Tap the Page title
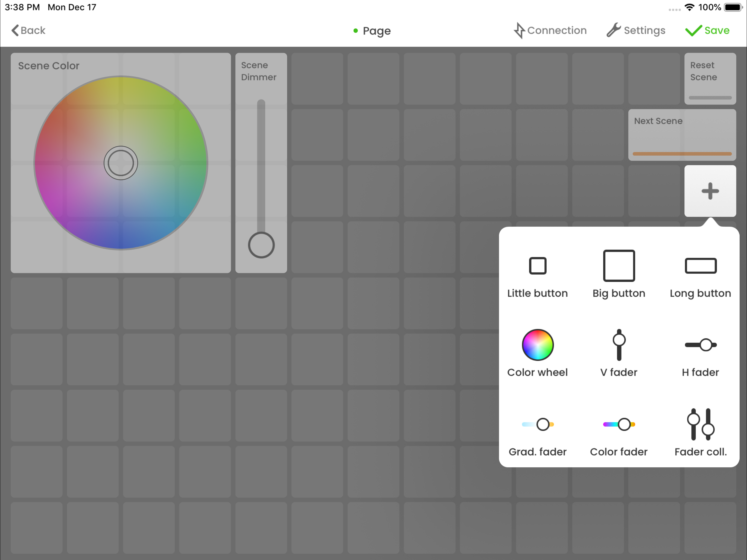 pos(376,31)
